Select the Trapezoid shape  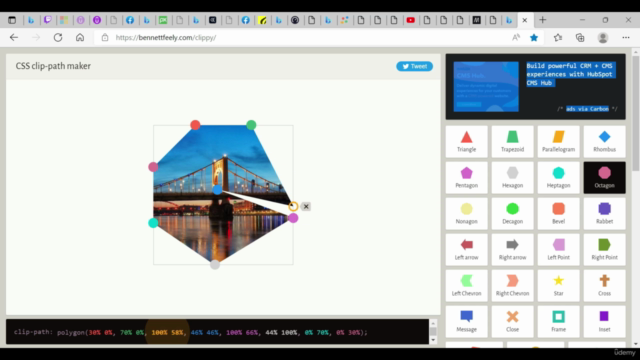(512, 142)
